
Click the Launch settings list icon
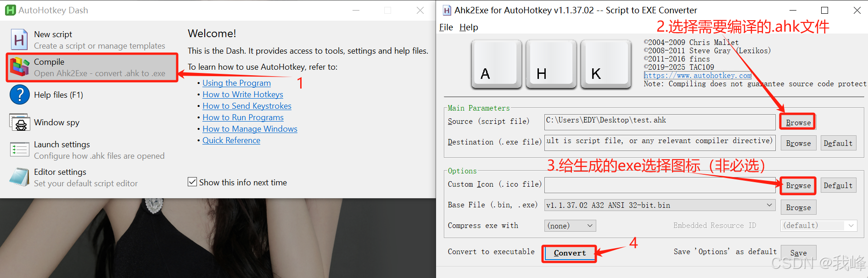(x=20, y=150)
